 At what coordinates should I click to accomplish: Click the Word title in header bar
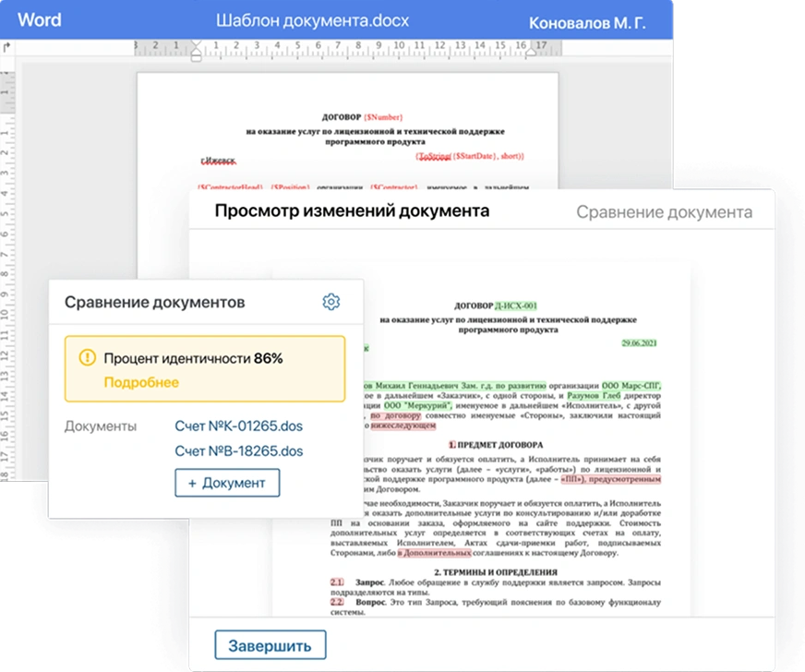40,20
